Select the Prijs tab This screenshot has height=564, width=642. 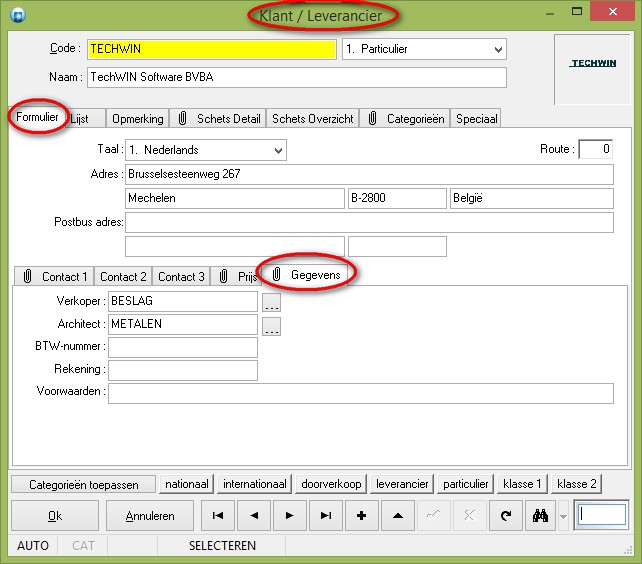(x=237, y=277)
